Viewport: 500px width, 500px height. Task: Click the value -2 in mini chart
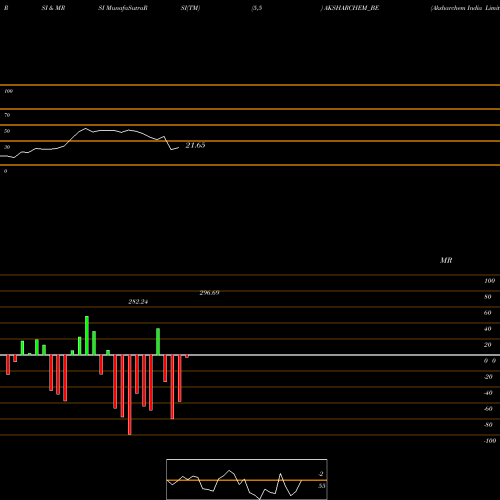(x=321, y=474)
